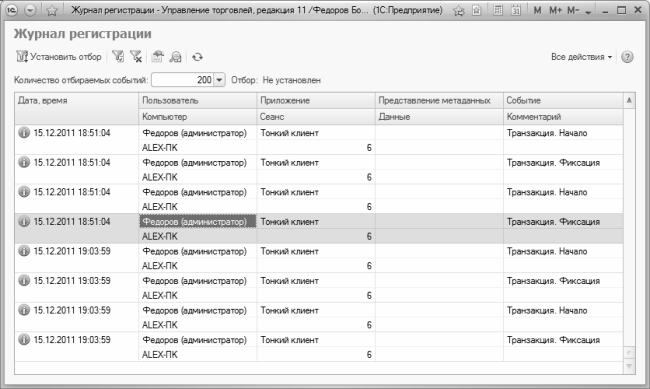Refresh the event log list
The width and height of the screenshot is (650, 389).
(x=197, y=57)
